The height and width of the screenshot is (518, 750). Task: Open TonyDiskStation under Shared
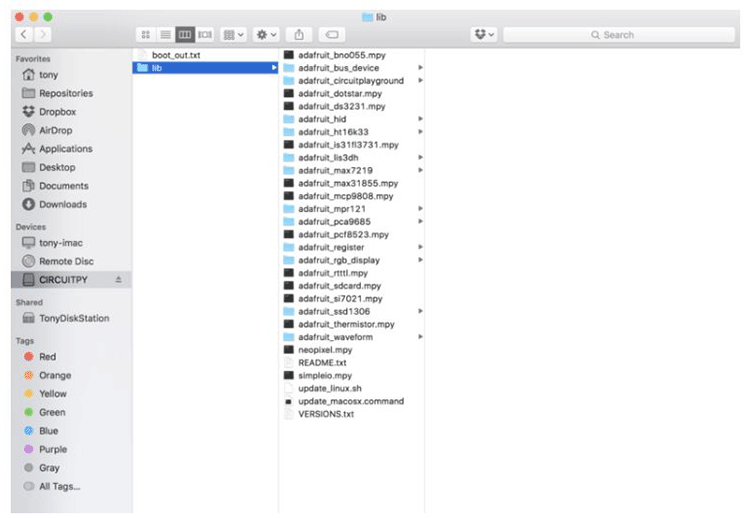[73, 318]
